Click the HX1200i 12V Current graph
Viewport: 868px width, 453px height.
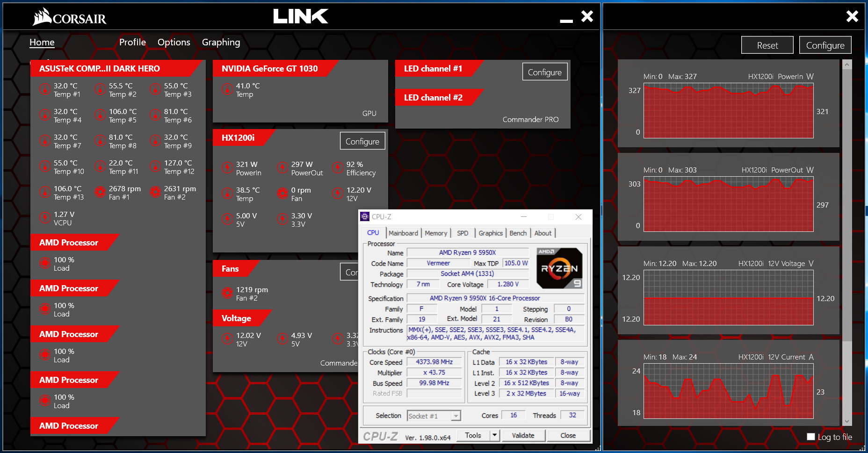729,391
